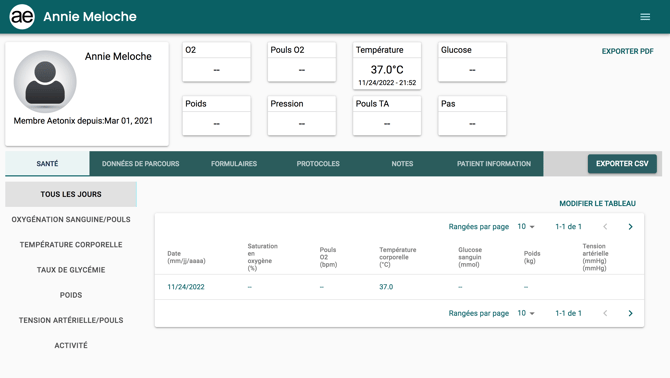Click Exporter PDF link

(627, 51)
